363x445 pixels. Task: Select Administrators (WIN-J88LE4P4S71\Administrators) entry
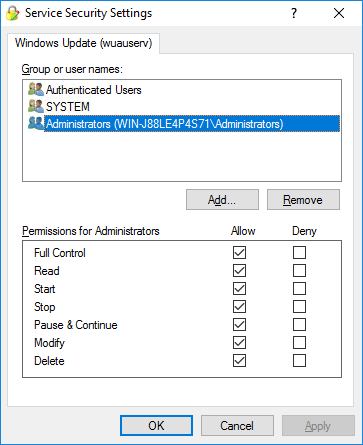pyautogui.click(x=192, y=124)
